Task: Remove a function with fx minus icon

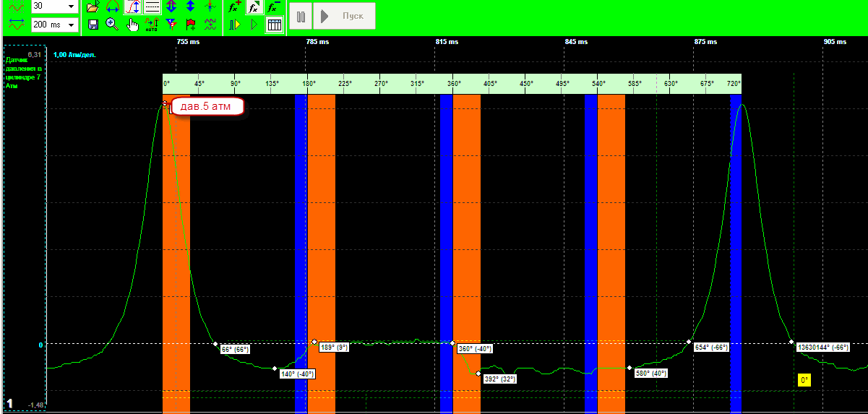Action: 274,7
